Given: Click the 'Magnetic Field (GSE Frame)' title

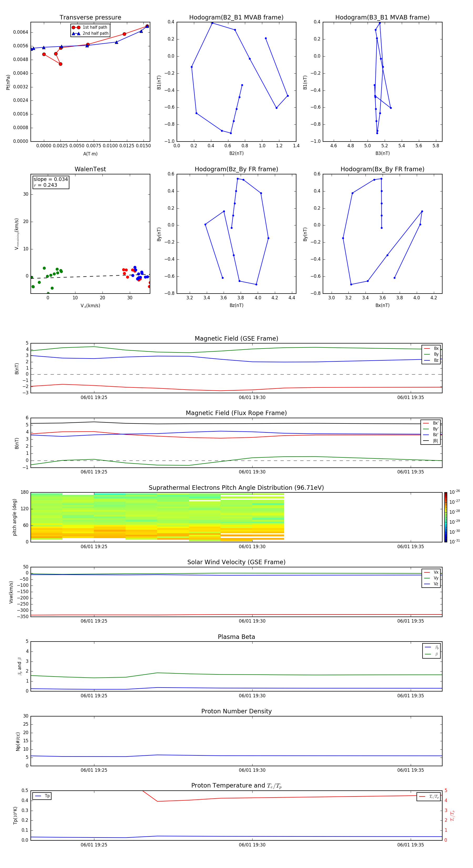Looking at the screenshot, I should [x=236, y=339].
